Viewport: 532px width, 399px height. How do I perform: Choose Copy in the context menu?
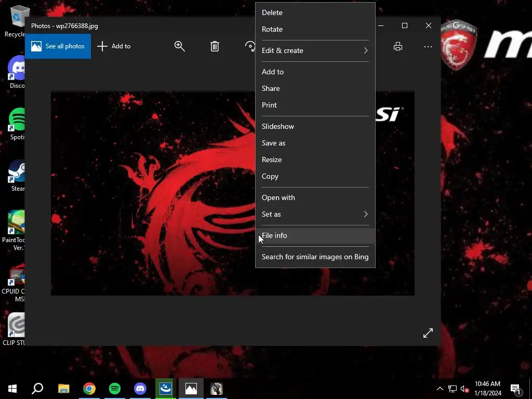click(x=315, y=176)
